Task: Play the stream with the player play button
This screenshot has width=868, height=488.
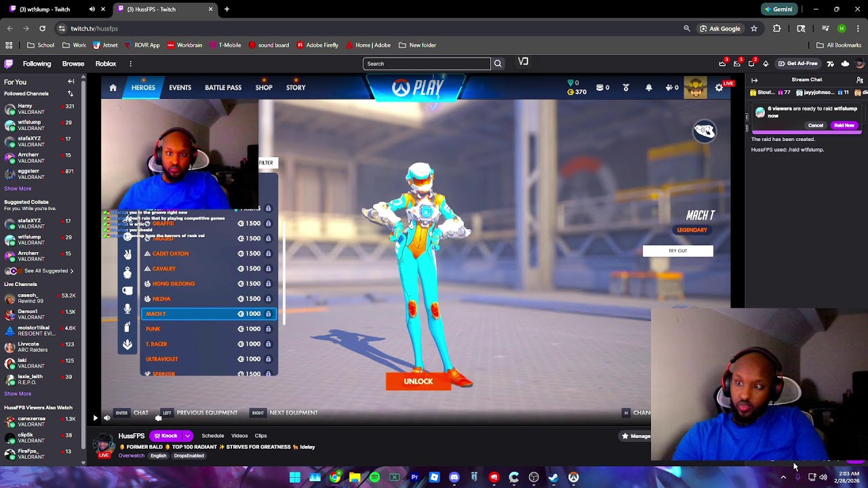Action: point(95,418)
